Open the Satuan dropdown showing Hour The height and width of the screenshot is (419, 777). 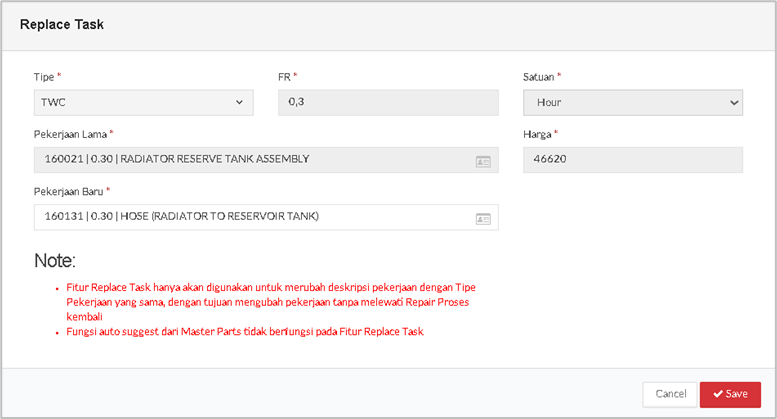[633, 103]
